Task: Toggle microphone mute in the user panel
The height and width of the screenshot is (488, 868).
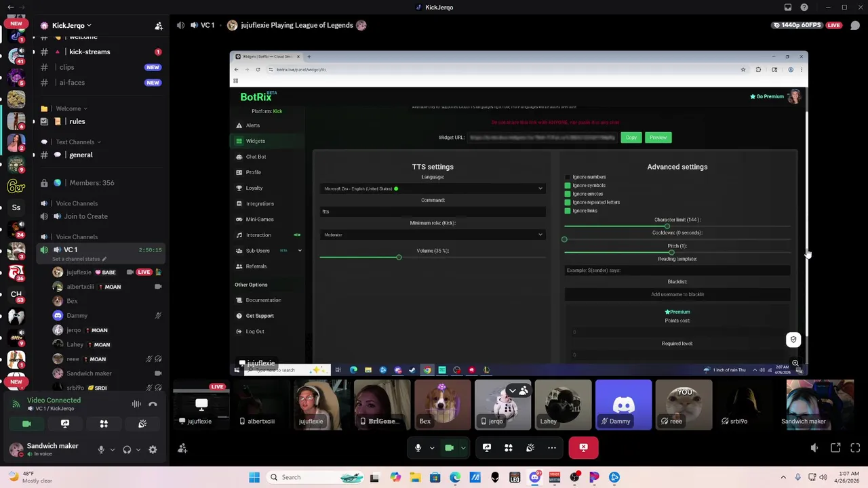Action: pyautogui.click(x=101, y=449)
